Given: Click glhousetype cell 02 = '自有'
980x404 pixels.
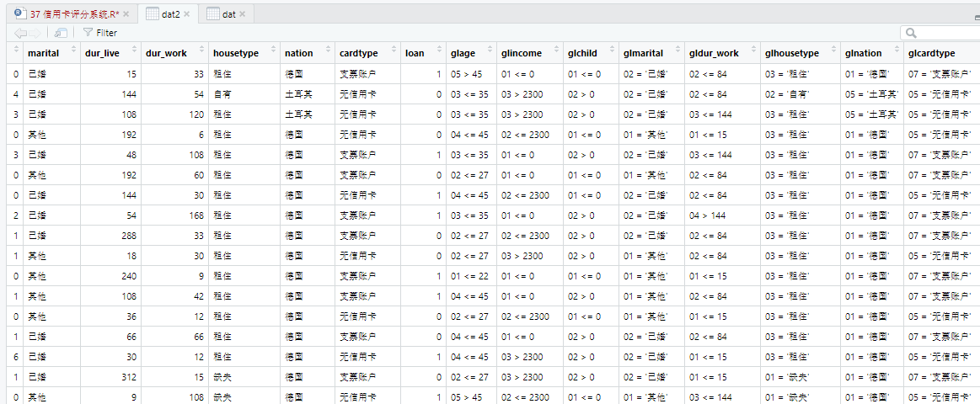Looking at the screenshot, I should 800,94.
